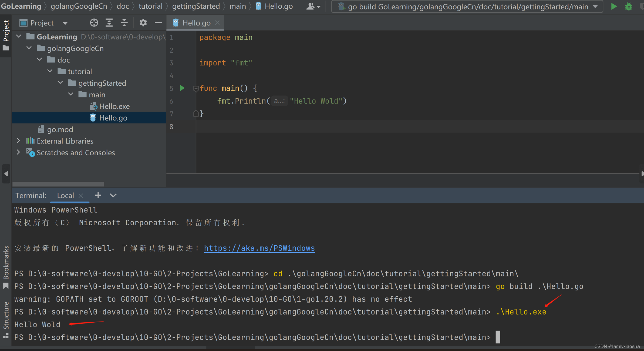Image resolution: width=644 pixels, height=351 pixels.
Task: Add a new terminal session with plus
Action: click(x=98, y=195)
